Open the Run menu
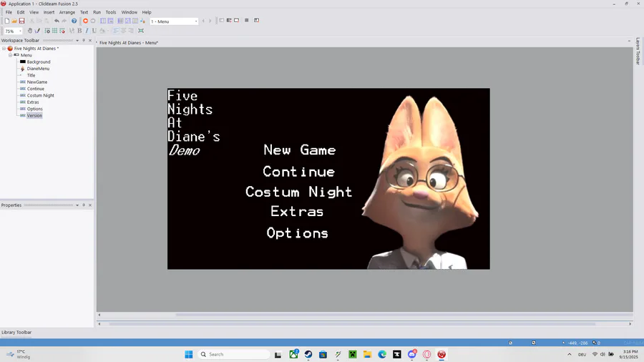Screen dimensions: 644x362 97,12
